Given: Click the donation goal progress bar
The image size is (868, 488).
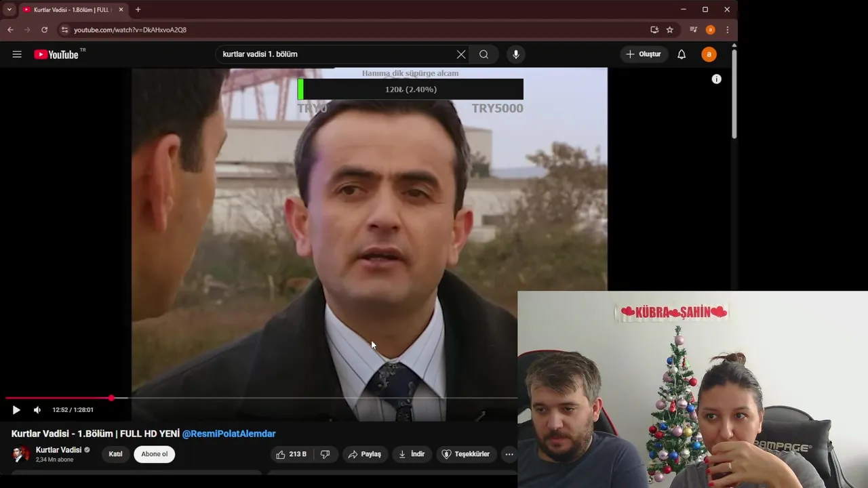Looking at the screenshot, I should 410,89.
